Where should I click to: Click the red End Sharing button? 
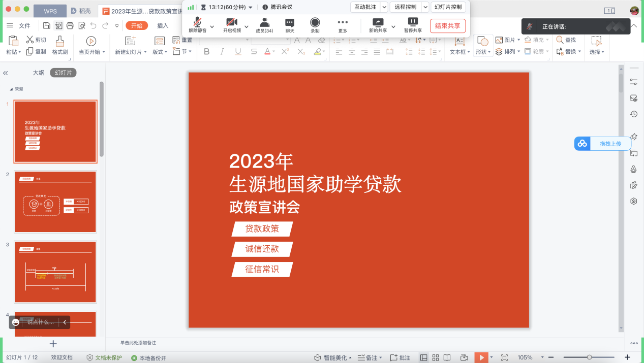click(447, 26)
